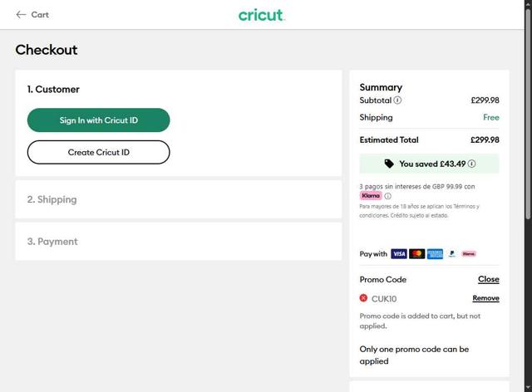Viewport: 532px width, 392px height.
Task: Open the Subtotal info icon
Action: 397,100
